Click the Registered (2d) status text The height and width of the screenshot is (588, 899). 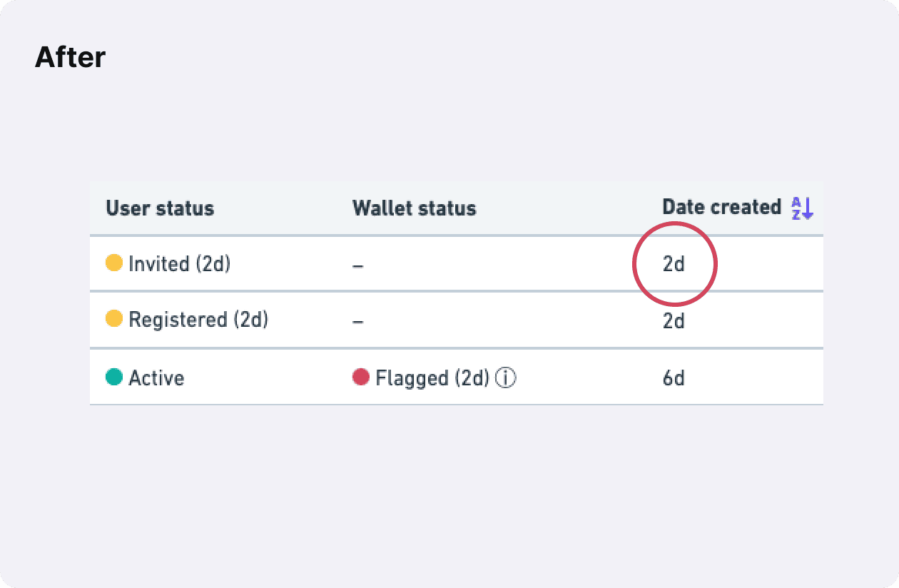pyautogui.click(x=198, y=320)
